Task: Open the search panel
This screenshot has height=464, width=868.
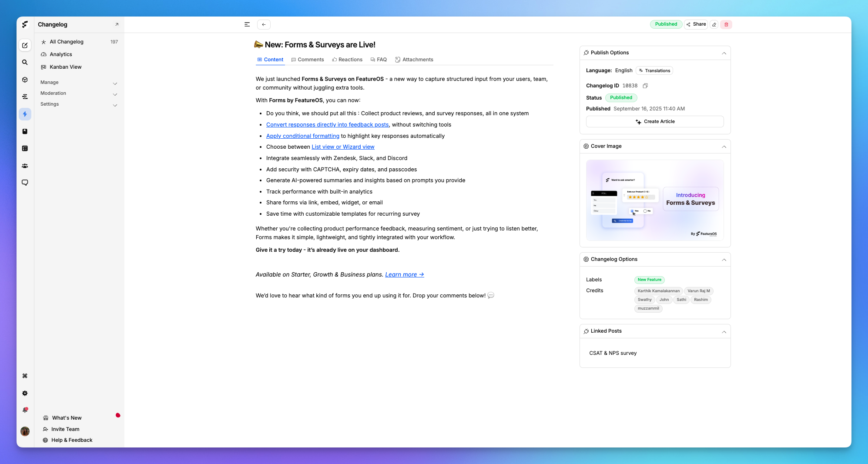Action: (x=25, y=62)
